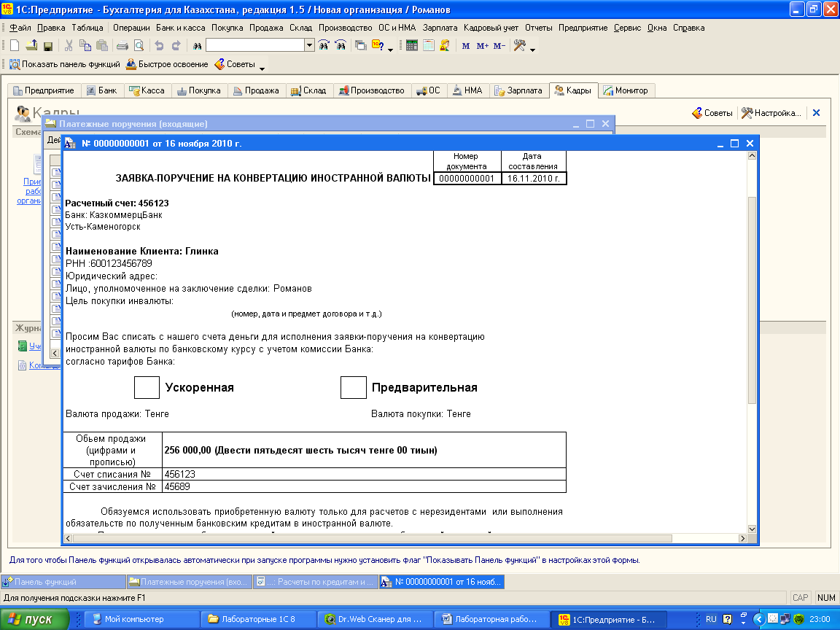Image resolution: width=840 pixels, height=630 pixels.
Task: Click the M- memory subtract button
Action: click(x=499, y=46)
